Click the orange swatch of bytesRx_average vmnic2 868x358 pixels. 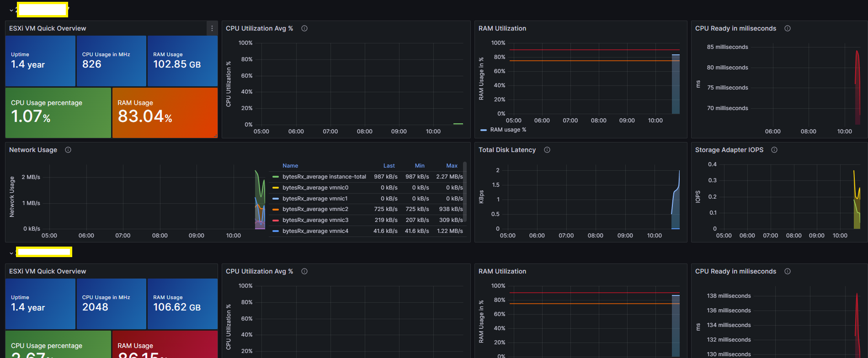click(x=276, y=209)
